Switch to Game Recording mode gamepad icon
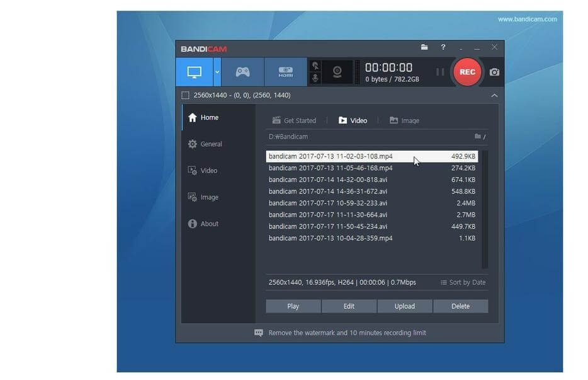This screenshot has width=588, height=380. coord(242,72)
